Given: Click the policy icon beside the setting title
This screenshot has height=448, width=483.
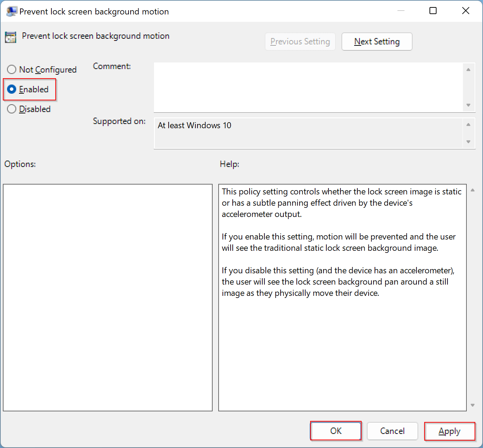Looking at the screenshot, I should tap(10, 37).
